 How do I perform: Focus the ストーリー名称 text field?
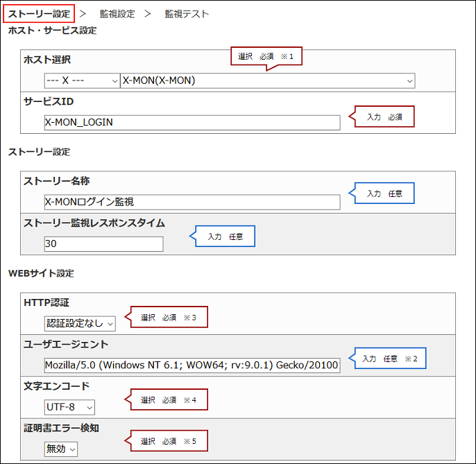click(x=192, y=202)
